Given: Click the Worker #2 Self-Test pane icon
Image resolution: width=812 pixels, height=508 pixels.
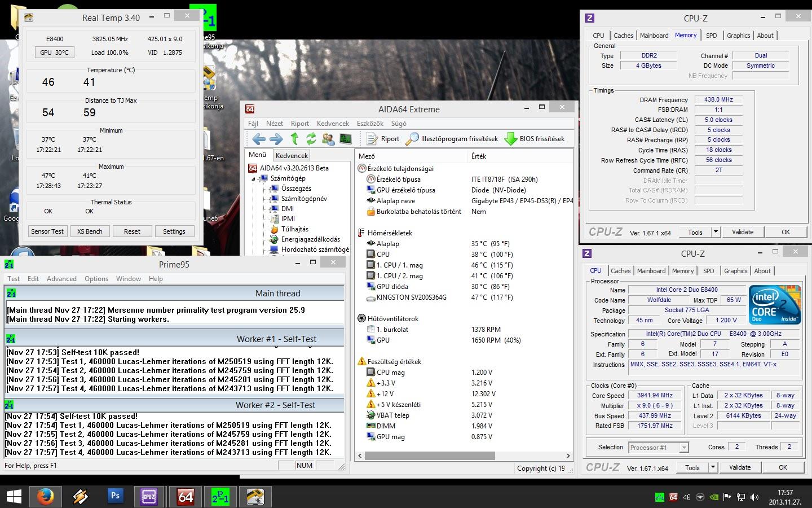Looking at the screenshot, I should click(x=10, y=405).
